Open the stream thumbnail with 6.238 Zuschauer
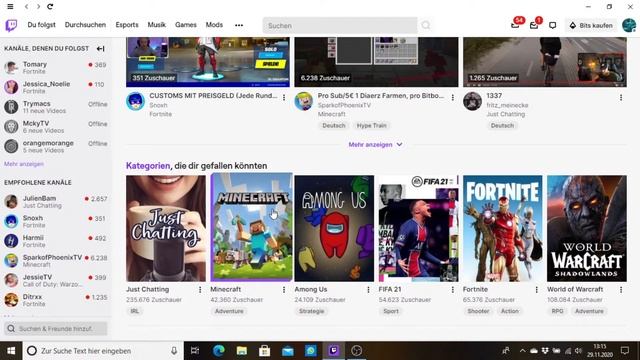The height and width of the screenshot is (360, 640). click(376, 62)
